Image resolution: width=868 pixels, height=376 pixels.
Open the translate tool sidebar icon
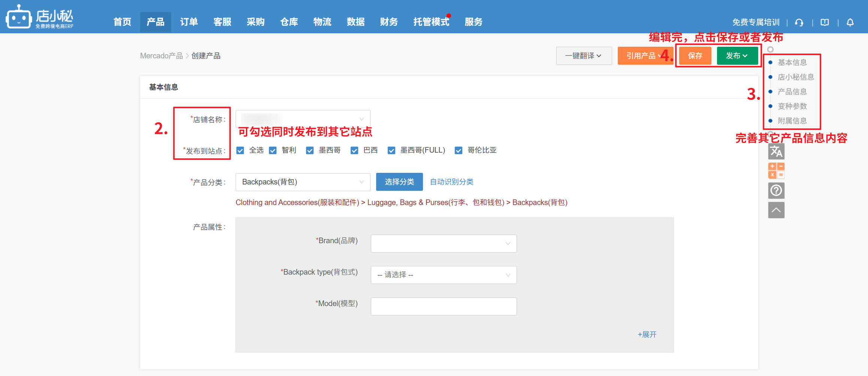coord(776,152)
